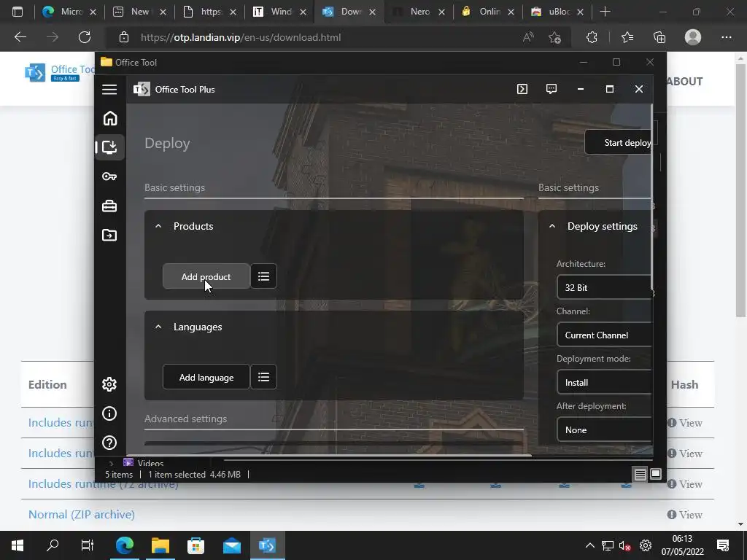
Task: Expand the Videos tree item in Explorer
Action: [x=111, y=463]
